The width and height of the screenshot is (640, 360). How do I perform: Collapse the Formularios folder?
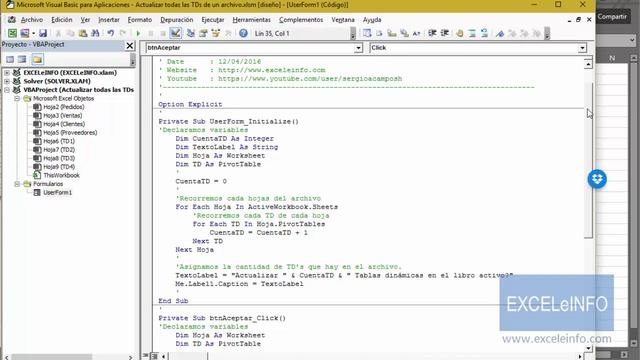[x=17, y=184]
